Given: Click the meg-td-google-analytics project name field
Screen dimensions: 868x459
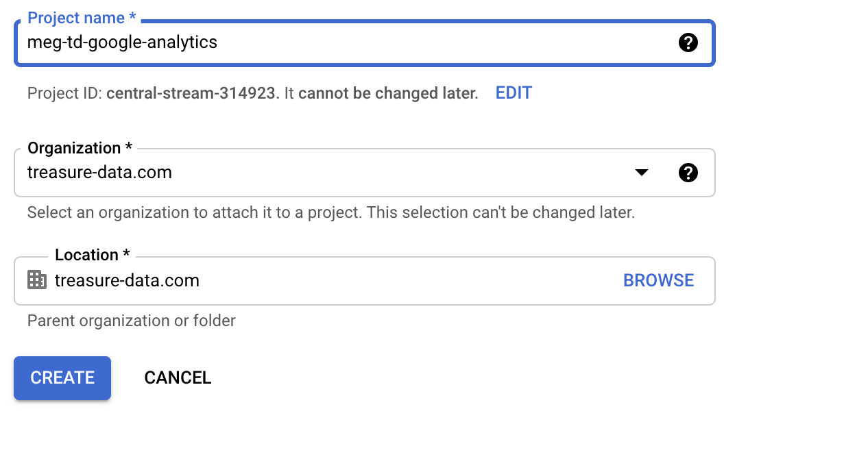Looking at the screenshot, I should (x=122, y=42).
